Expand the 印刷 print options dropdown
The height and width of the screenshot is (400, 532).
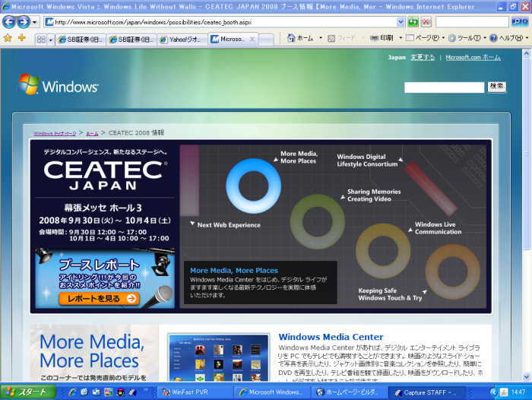tap(399, 38)
